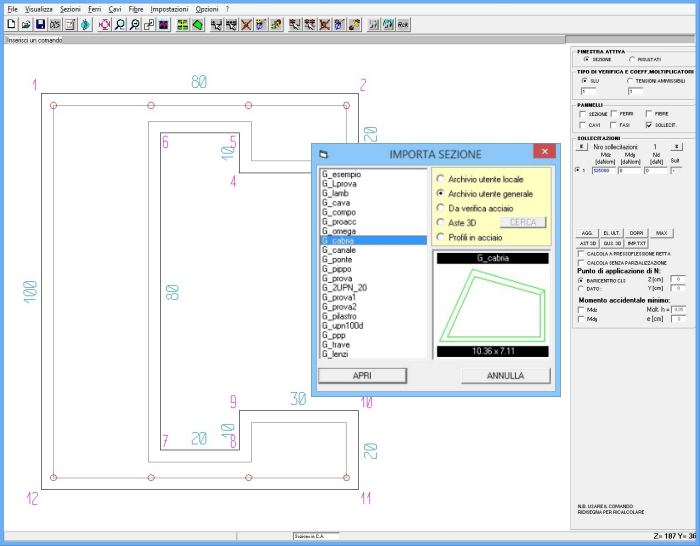Open the Impostazioni menu

[169, 8]
